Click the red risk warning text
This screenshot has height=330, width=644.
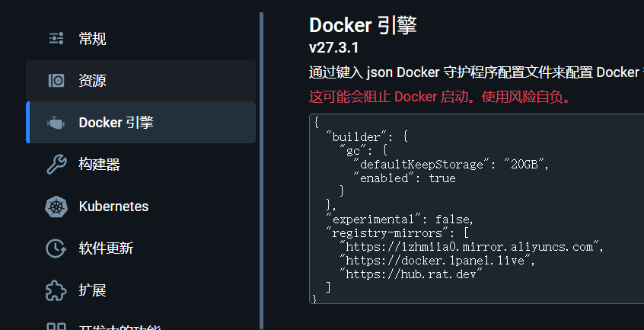tap(440, 97)
